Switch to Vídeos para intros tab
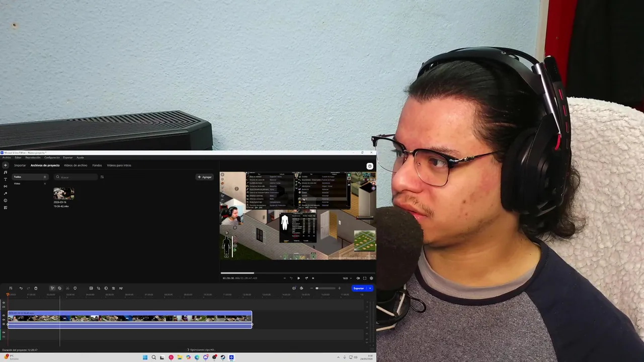644x362 pixels. pos(119,165)
